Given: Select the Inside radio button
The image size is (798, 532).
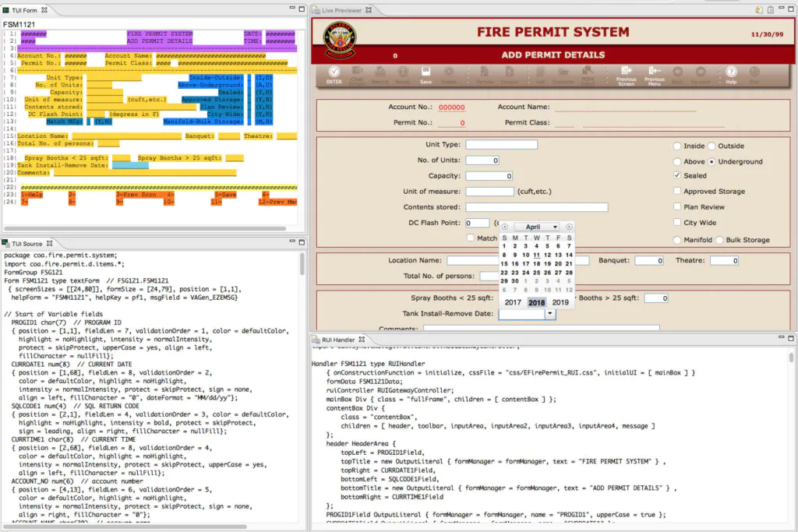Looking at the screenshot, I should click(x=676, y=146).
